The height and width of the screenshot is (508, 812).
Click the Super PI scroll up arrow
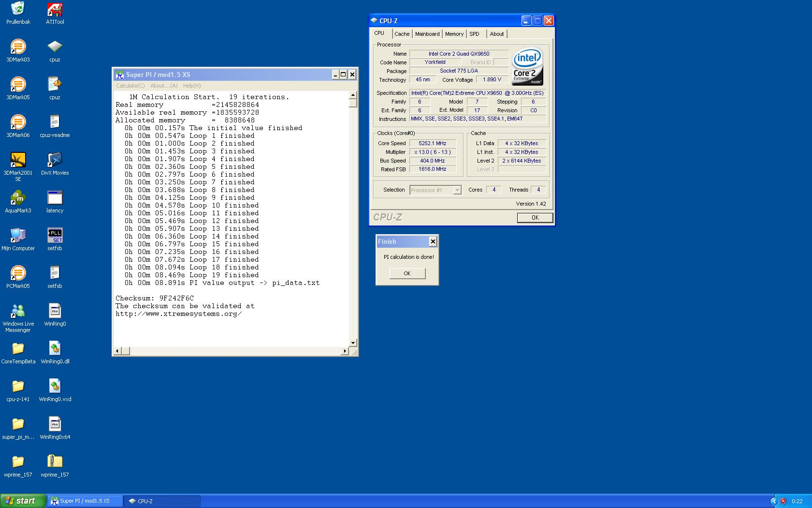click(x=353, y=95)
